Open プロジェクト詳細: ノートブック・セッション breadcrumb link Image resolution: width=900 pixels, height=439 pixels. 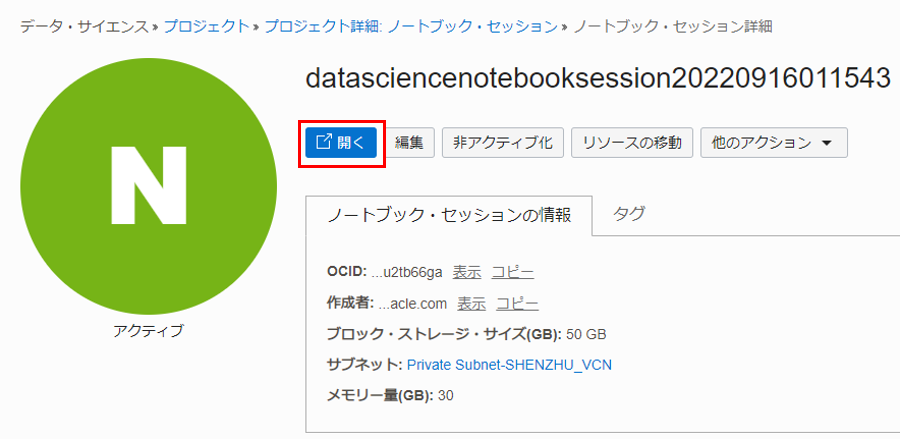(x=411, y=26)
